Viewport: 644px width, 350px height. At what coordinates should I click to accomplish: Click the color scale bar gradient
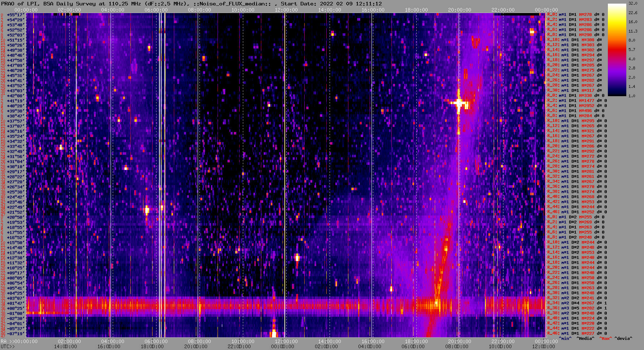(617, 50)
